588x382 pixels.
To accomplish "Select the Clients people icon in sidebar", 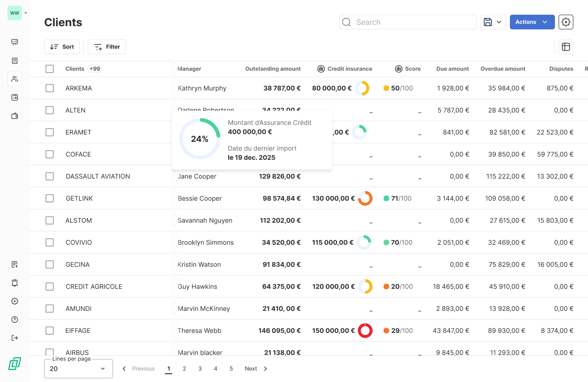I will [x=15, y=79].
